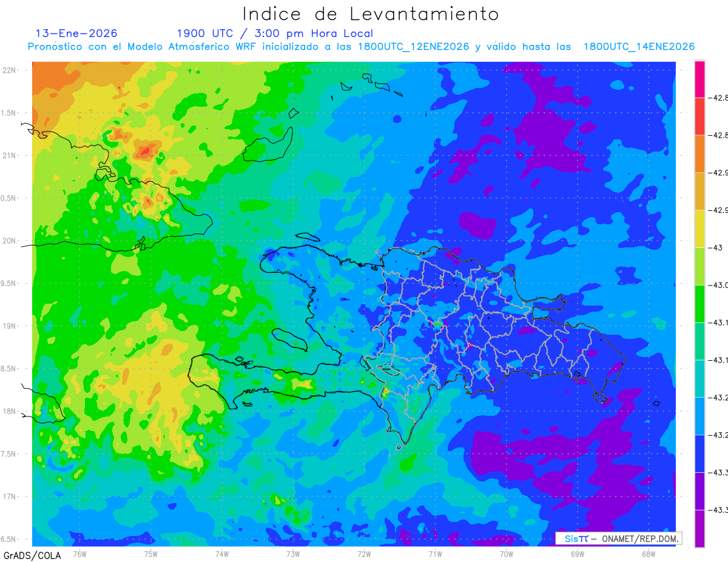Click the '20N' latitude label

10,241
